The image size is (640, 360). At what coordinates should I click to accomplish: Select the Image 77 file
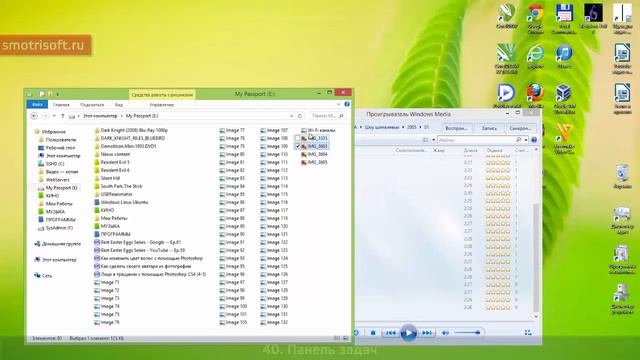click(x=235, y=130)
